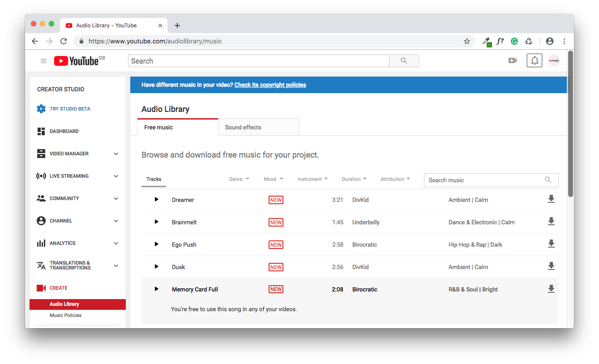Download the Brainmelt track
The image size is (599, 364).
[551, 222]
